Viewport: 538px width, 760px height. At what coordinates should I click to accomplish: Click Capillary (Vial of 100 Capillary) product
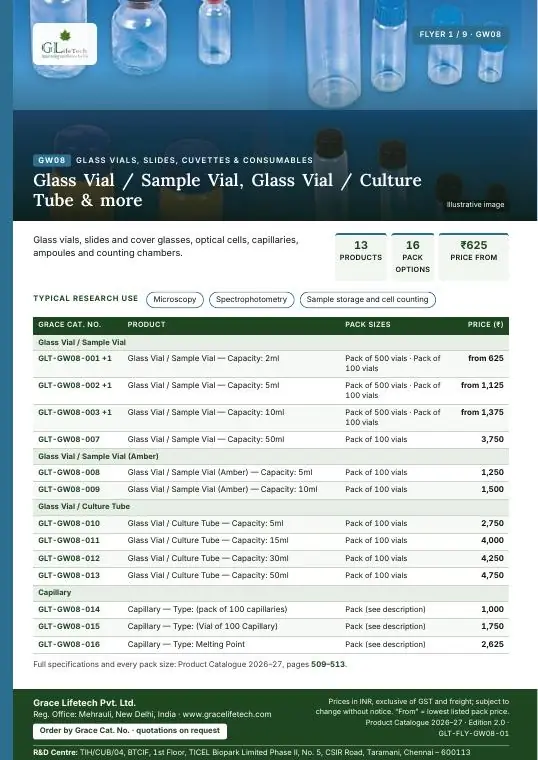203,626
